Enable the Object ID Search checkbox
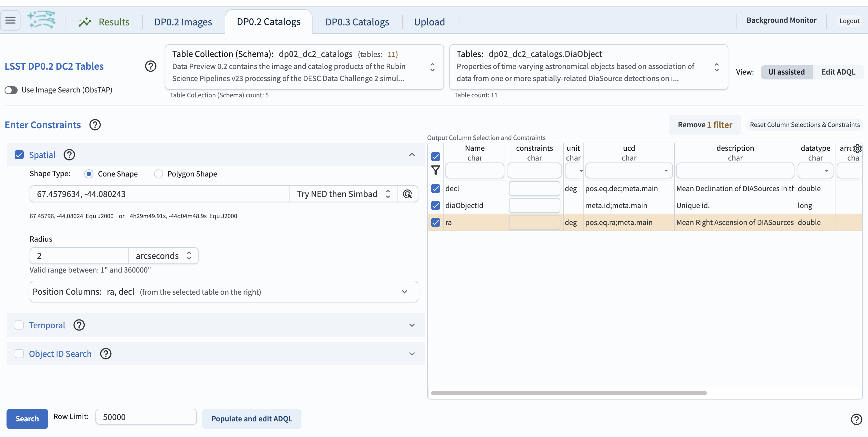This screenshot has width=868, height=437. (x=19, y=353)
